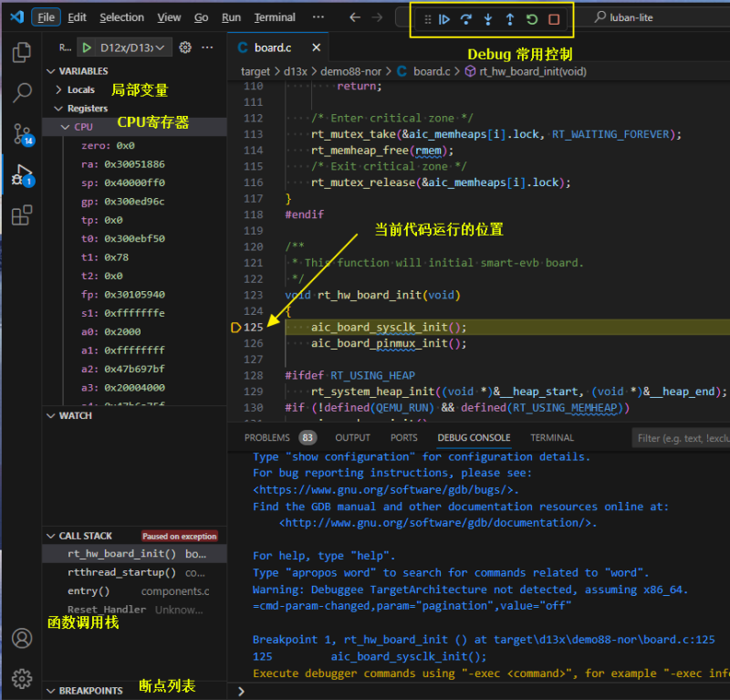Navigate forward with the right arrow
730x700 pixels.
click(x=377, y=17)
